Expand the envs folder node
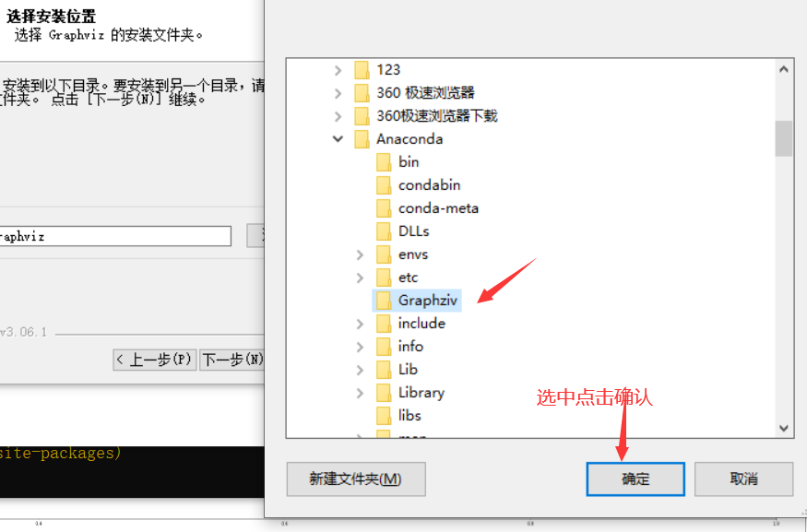 [x=360, y=254]
